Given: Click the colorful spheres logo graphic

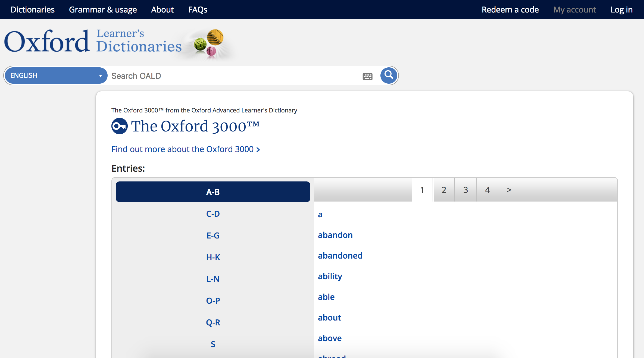Looking at the screenshot, I should pos(209,43).
